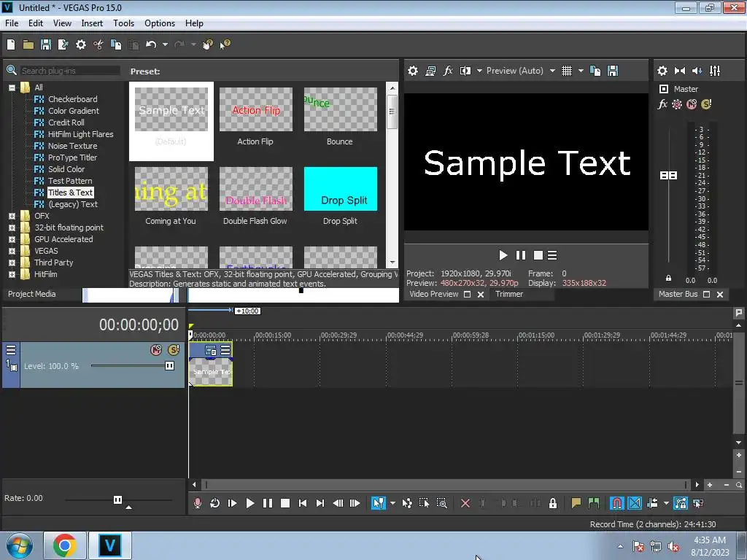Open Video Output FX in preview toolbar
The image size is (747, 560).
click(x=448, y=71)
